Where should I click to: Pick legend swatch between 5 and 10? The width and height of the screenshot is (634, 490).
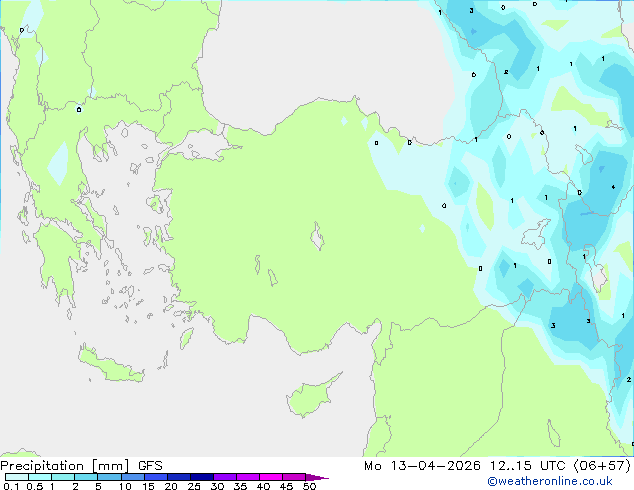click(109, 477)
